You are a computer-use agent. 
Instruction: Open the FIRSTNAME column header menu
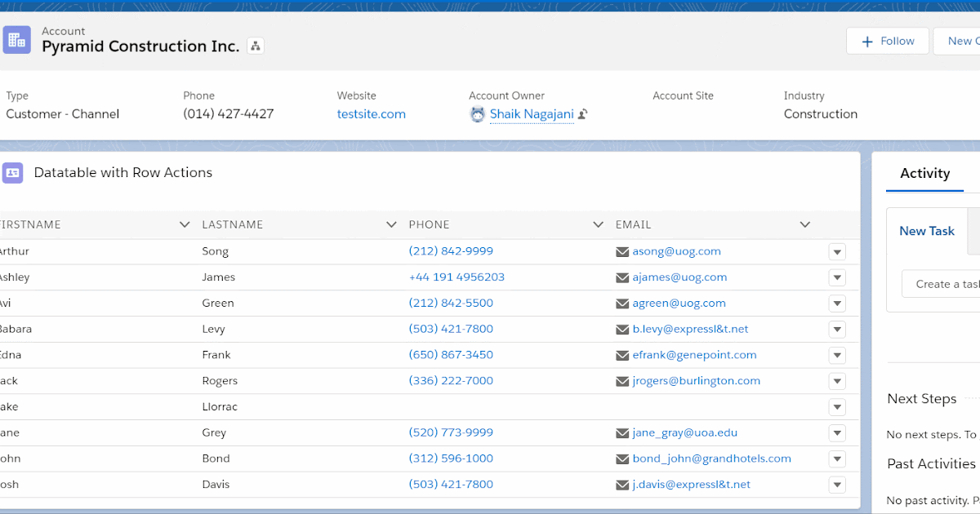pos(185,224)
